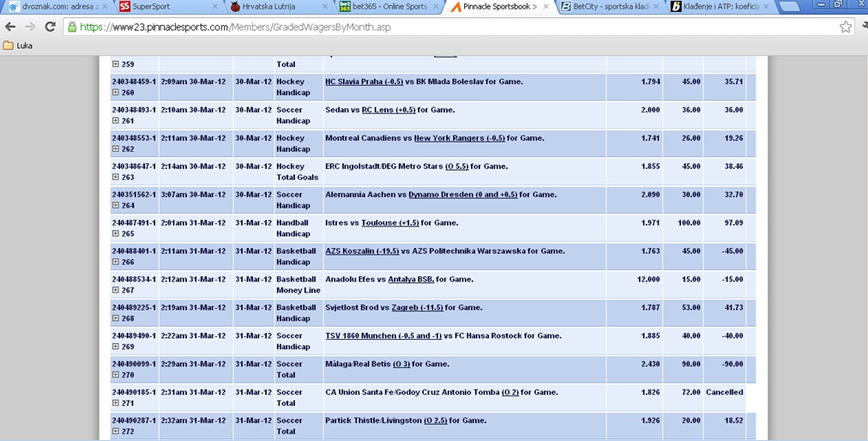This screenshot has height=441, width=868.
Task: Click Basketball Money Line type cell
Action: [299, 285]
